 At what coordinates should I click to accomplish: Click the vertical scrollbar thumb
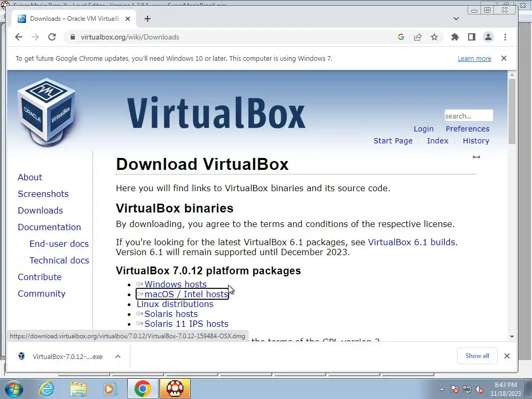(x=512, y=111)
